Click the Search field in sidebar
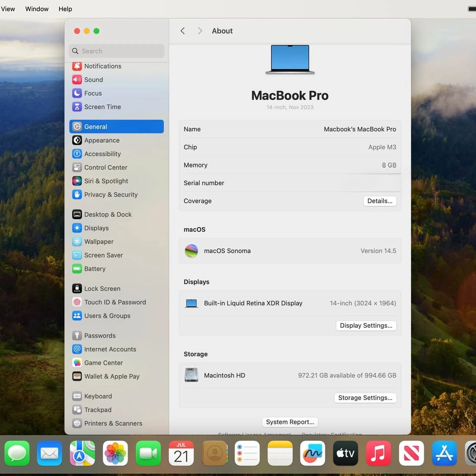Viewport: 476px width, 476px height. pyautogui.click(x=117, y=51)
